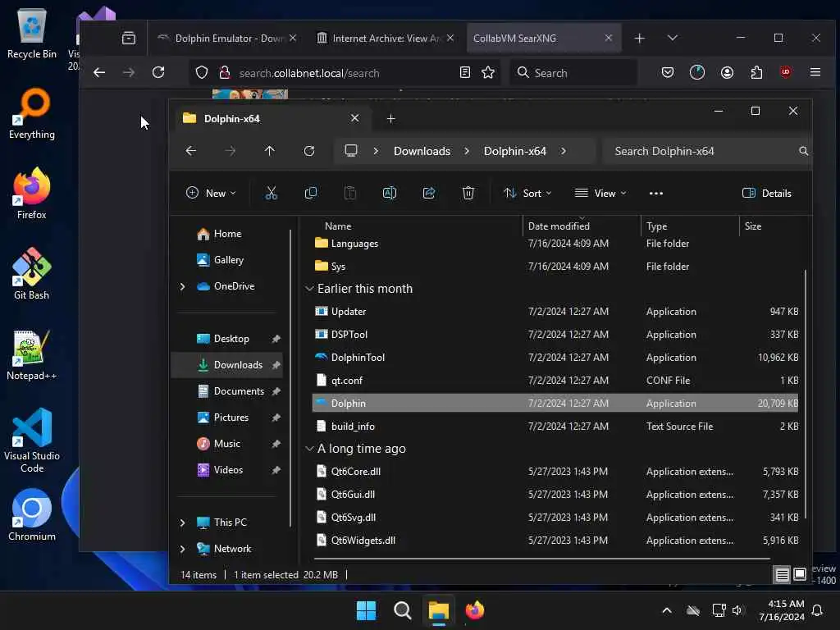
Task: Open uBlock Origin extension icon in Firefox
Action: tap(786, 72)
